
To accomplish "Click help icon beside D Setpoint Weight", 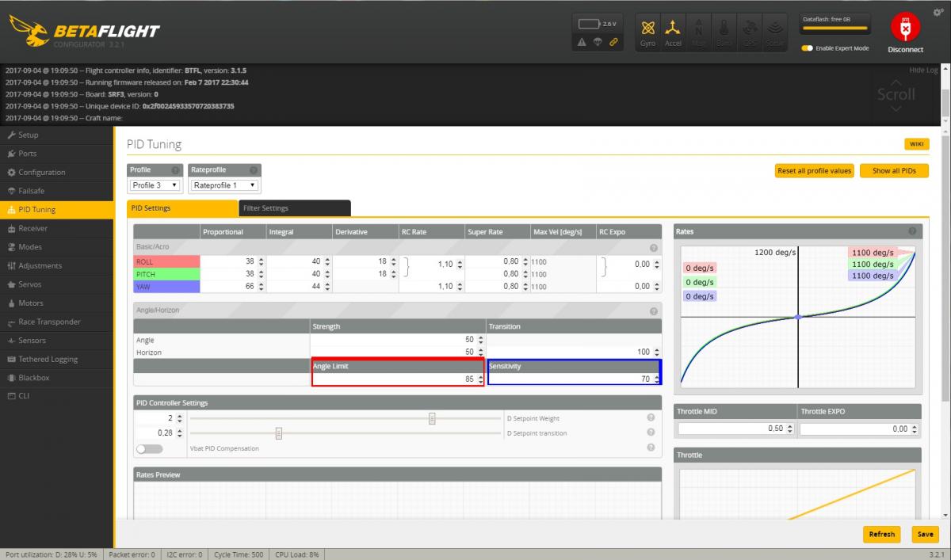I will pyautogui.click(x=651, y=417).
